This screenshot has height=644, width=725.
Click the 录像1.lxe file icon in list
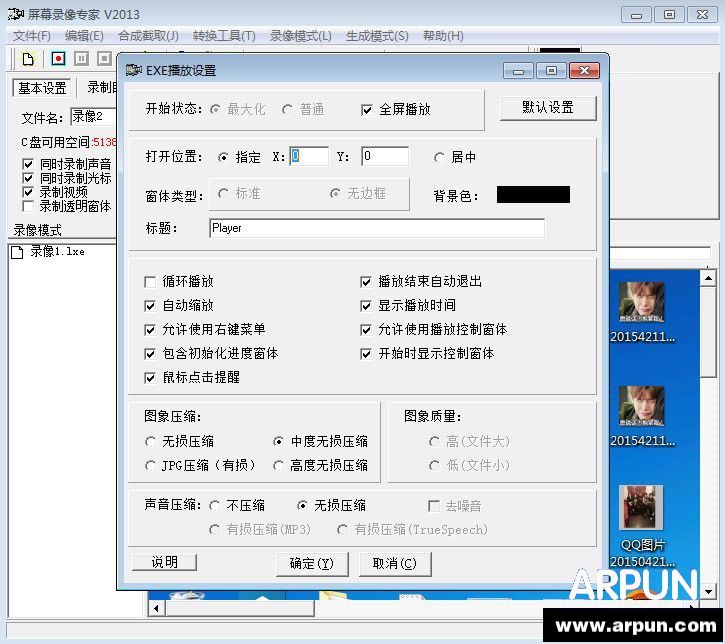[x=18, y=252]
